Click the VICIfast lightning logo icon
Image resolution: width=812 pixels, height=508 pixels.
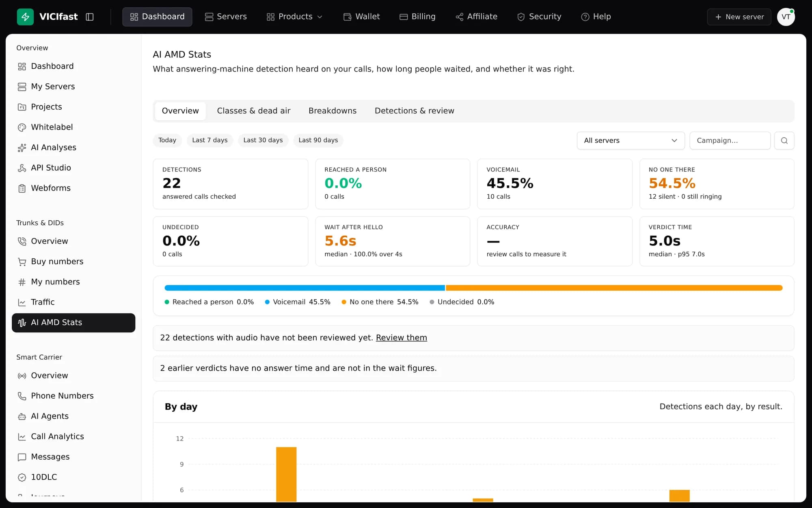(x=25, y=17)
